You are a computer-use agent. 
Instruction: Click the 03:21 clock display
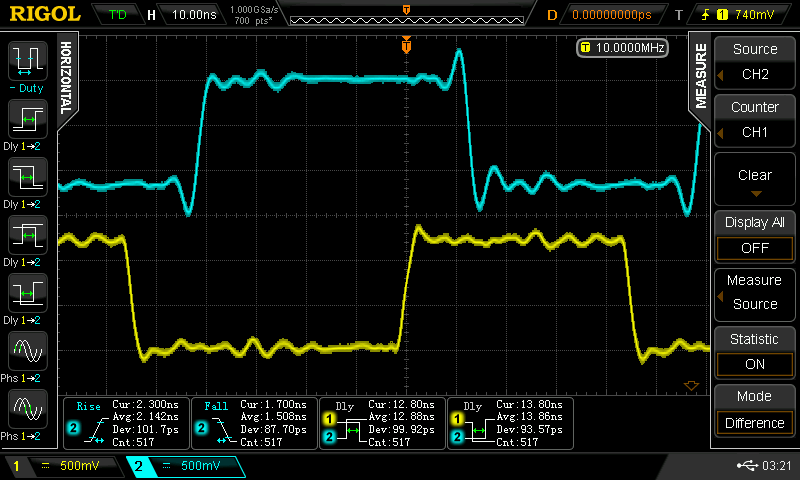[776, 466]
